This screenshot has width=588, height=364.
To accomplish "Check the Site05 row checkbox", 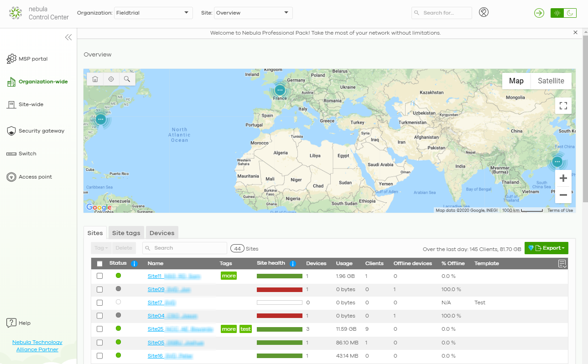I will pyautogui.click(x=100, y=343).
